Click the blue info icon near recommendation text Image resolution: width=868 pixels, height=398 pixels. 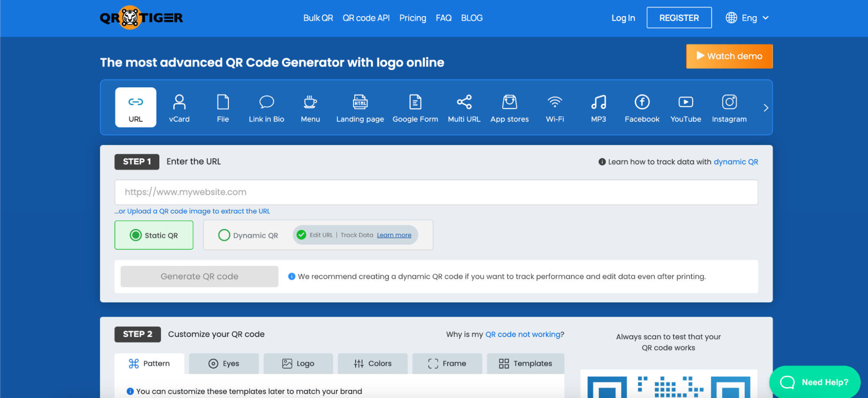(x=292, y=276)
